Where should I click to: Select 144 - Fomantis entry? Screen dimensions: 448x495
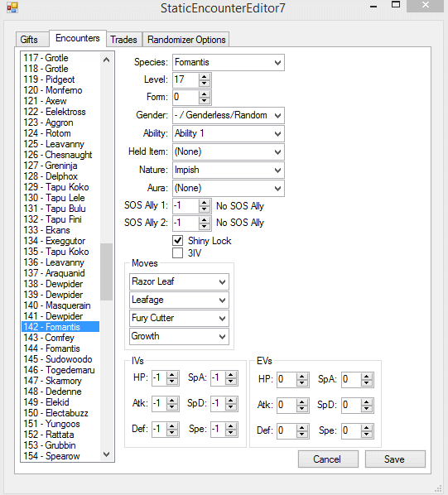tap(60, 348)
